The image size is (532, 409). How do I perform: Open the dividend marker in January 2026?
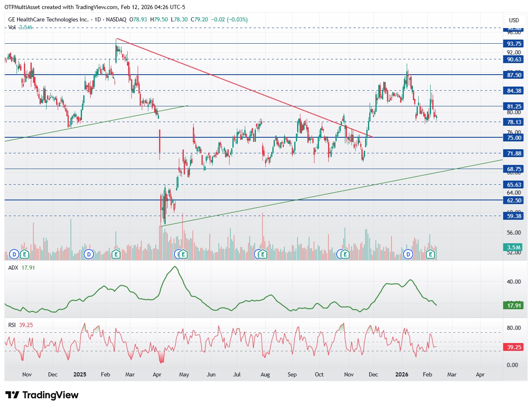[408, 254]
